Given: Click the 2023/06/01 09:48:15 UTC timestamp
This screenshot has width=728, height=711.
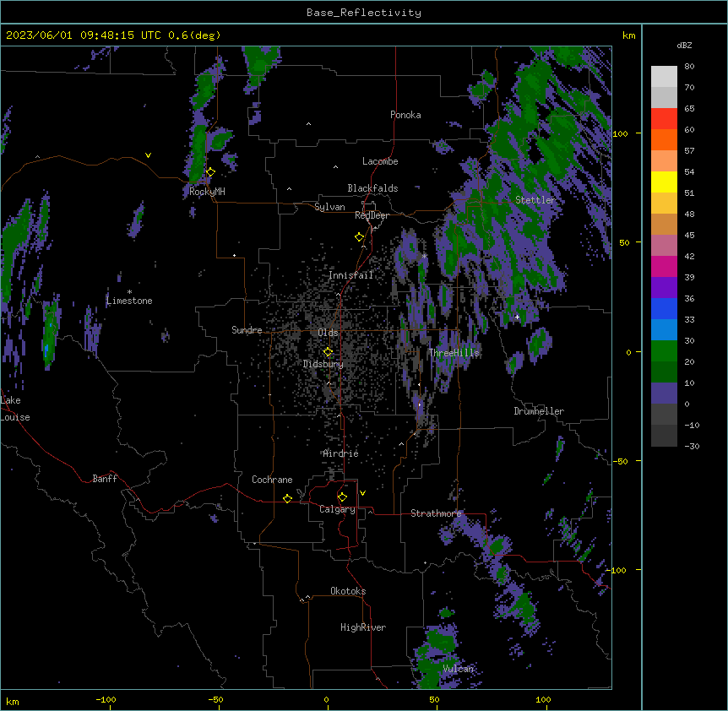Looking at the screenshot, I should coord(84,35).
